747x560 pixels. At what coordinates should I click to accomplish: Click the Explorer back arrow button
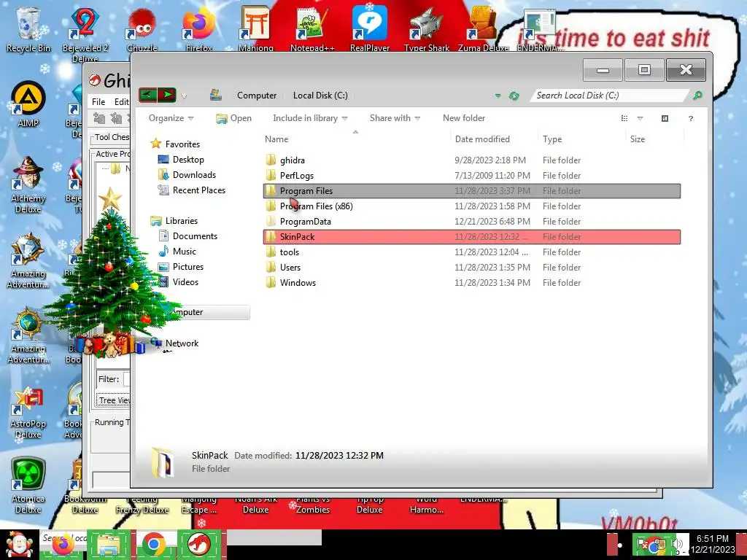click(x=148, y=96)
